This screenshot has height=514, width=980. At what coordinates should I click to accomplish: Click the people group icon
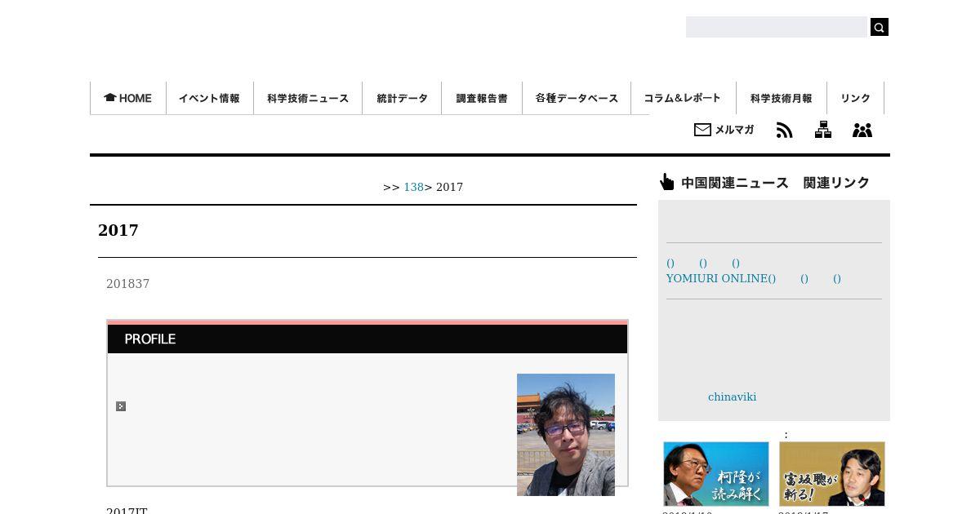pos(862,130)
